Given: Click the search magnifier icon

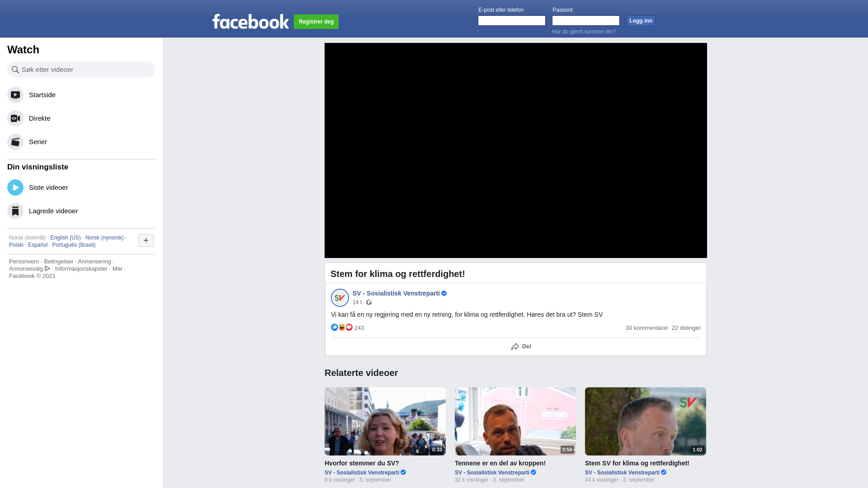Looking at the screenshot, I should click(x=15, y=70).
